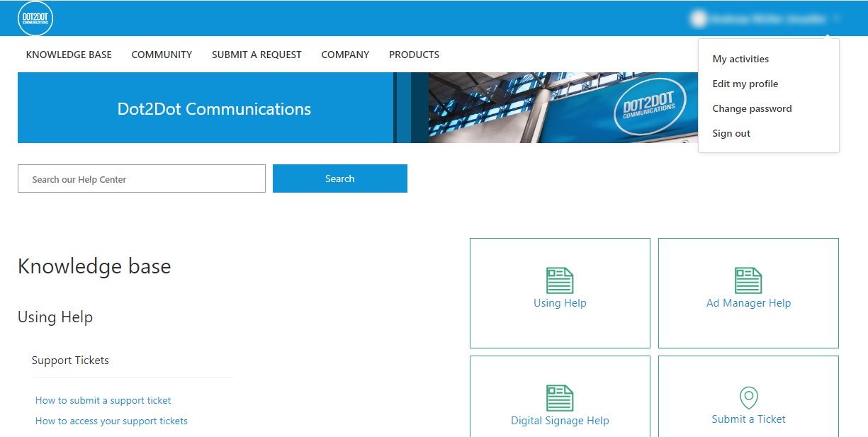Open How to access your support tickets

[111, 421]
